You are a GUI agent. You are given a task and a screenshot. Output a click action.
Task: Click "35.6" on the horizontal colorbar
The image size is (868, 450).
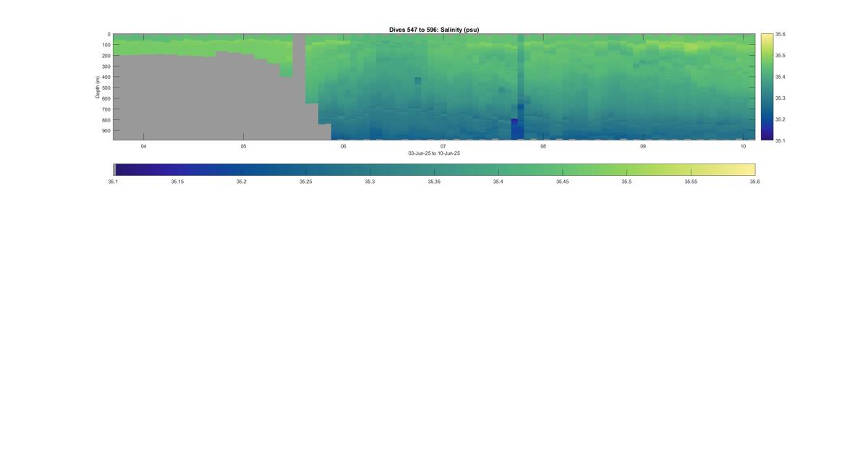click(754, 182)
